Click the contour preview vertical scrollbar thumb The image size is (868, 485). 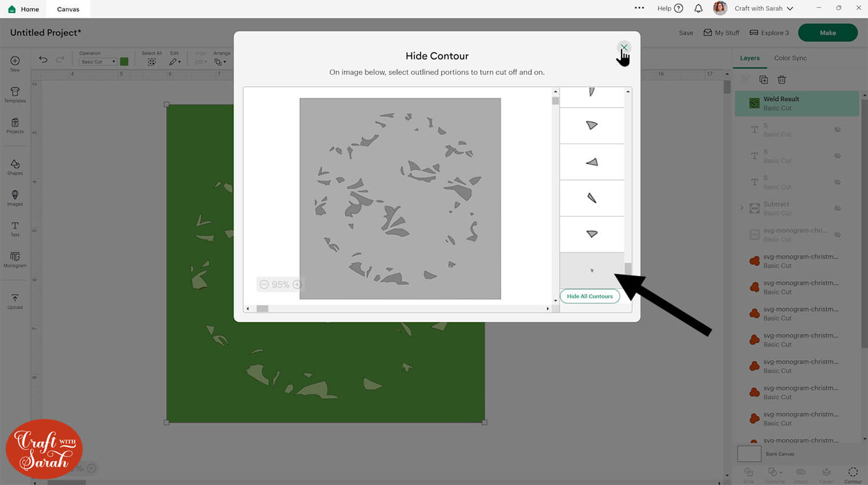(556, 100)
